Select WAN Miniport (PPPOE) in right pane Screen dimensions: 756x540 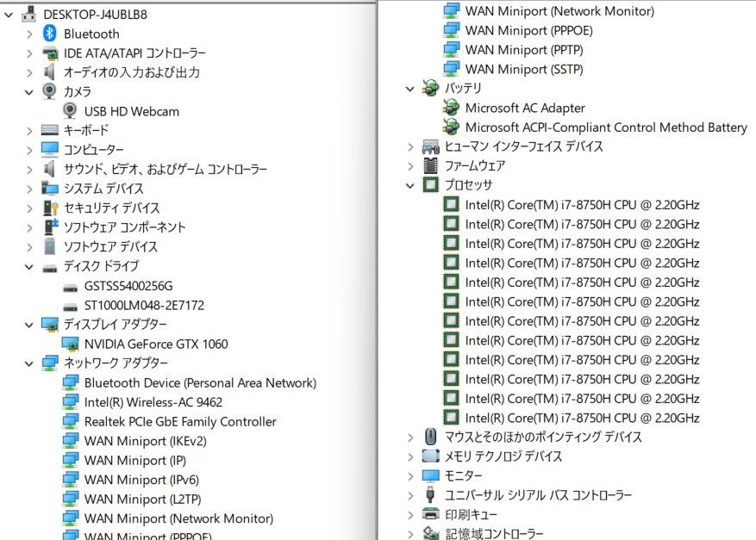tap(529, 30)
